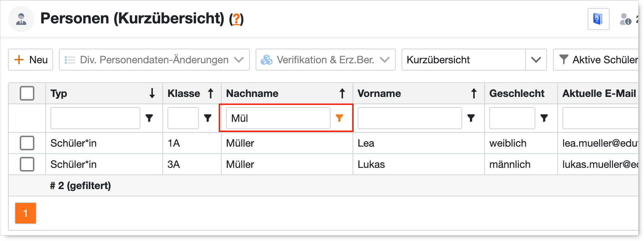Open the blue help book icon
This screenshot has width=644, height=241.
click(x=598, y=19)
